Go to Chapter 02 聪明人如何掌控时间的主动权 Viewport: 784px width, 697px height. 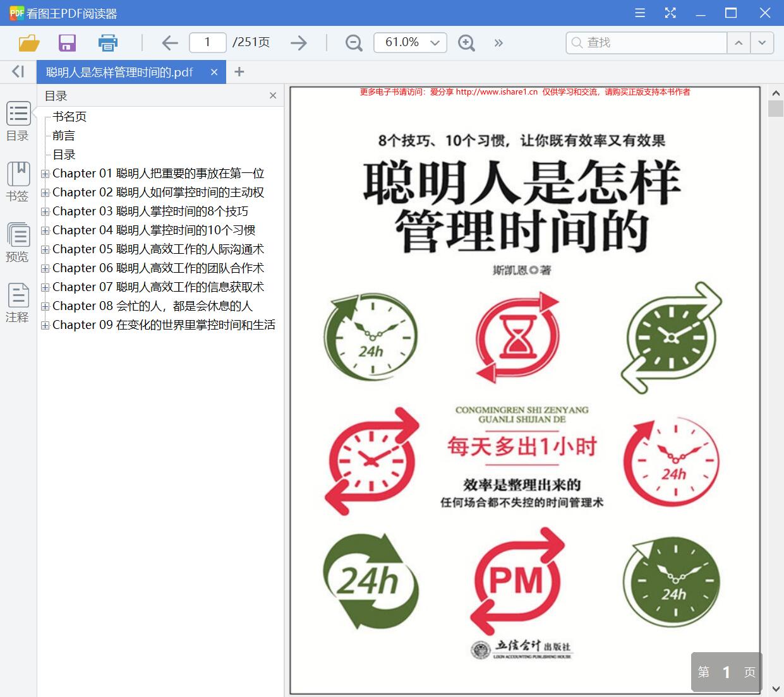point(159,193)
